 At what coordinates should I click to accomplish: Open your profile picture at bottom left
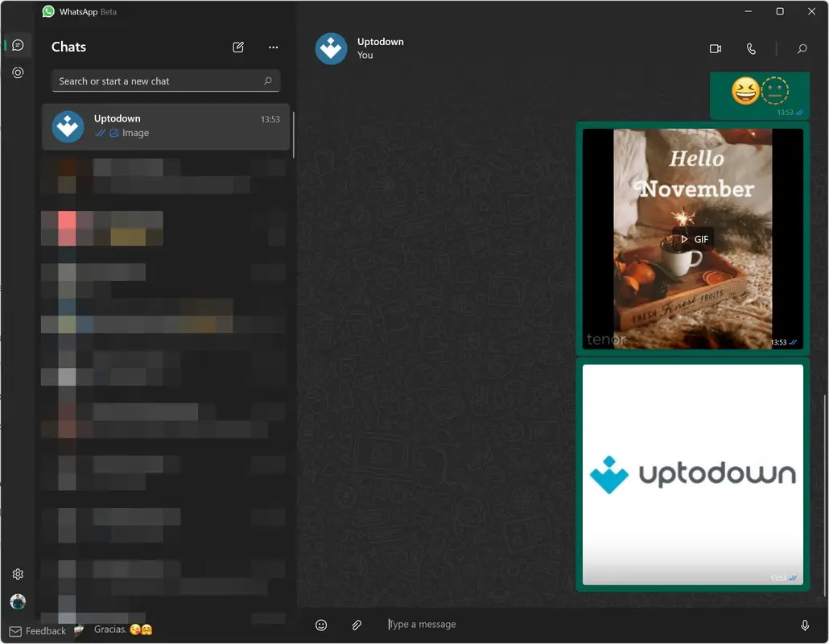point(18,601)
